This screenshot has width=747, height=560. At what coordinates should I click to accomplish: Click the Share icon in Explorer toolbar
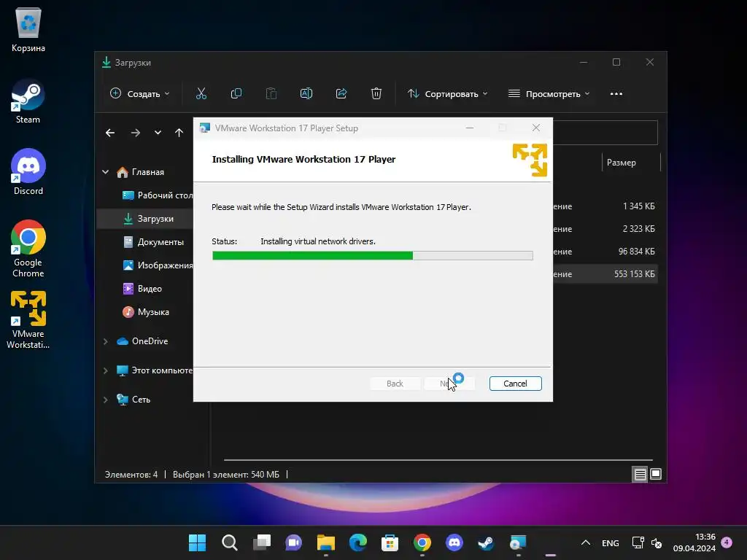(341, 94)
